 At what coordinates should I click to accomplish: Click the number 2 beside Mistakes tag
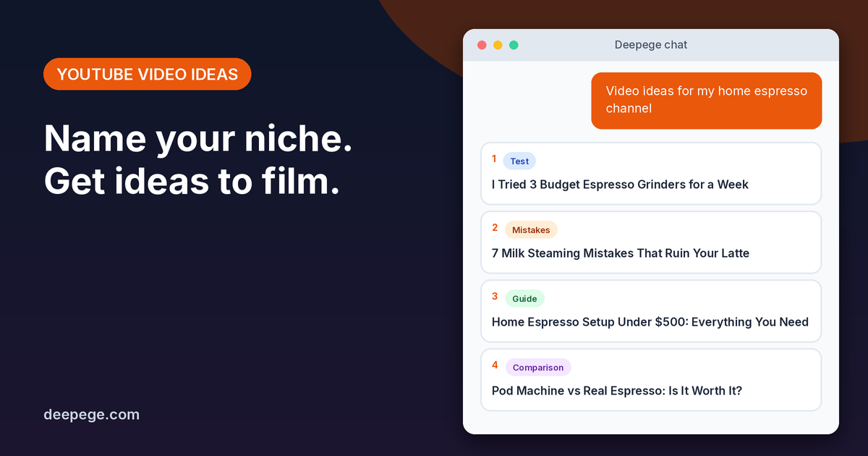[x=495, y=227]
